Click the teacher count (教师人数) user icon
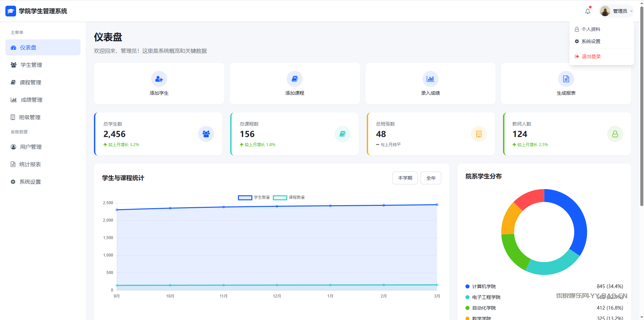This screenshot has width=644, height=320. (x=615, y=134)
